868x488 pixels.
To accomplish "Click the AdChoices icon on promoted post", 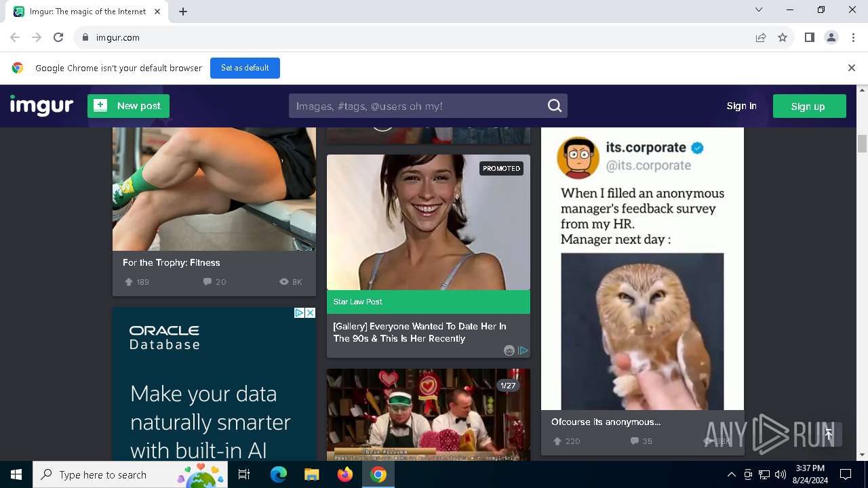I will (x=524, y=350).
